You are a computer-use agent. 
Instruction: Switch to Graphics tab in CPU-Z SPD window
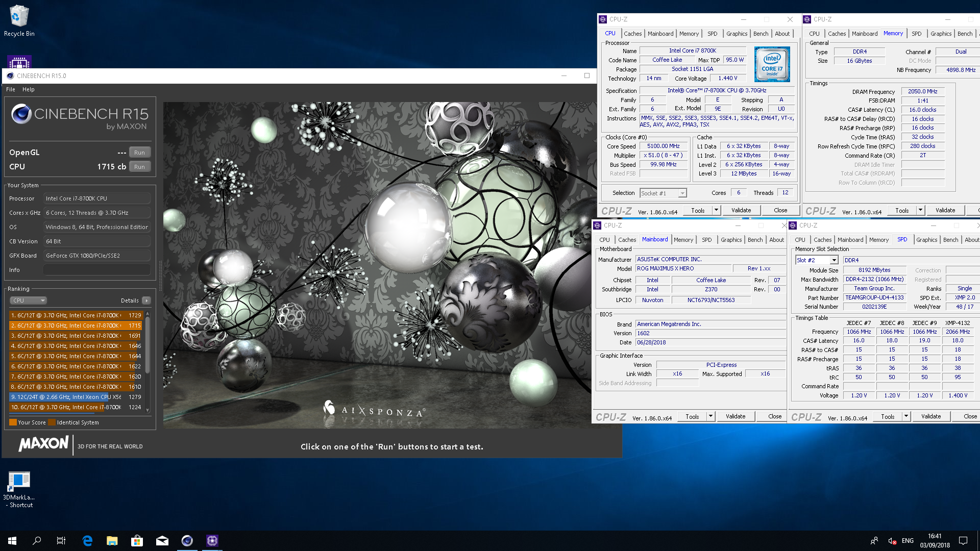926,240
